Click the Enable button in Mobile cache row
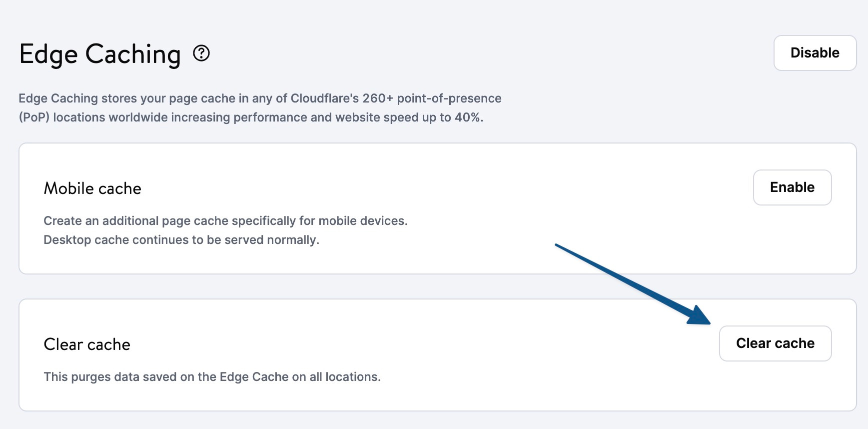The height and width of the screenshot is (429, 868). (x=792, y=187)
